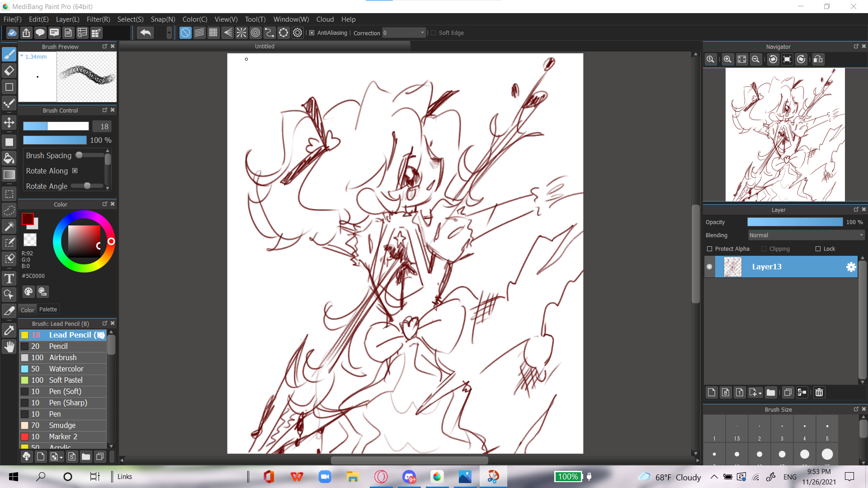868x488 pixels.
Task: Switch to the Palette tab
Action: [48, 310]
